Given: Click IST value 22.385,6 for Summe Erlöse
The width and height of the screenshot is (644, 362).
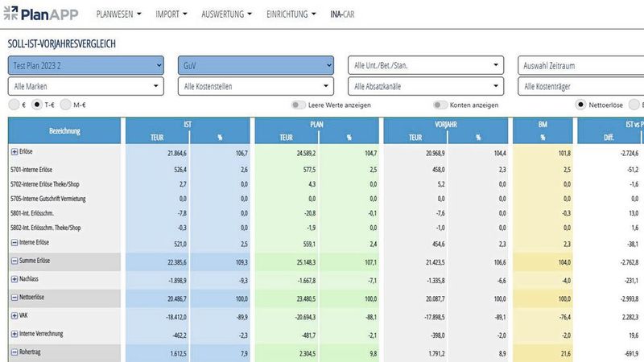Looking at the screenshot, I should tap(176, 262).
